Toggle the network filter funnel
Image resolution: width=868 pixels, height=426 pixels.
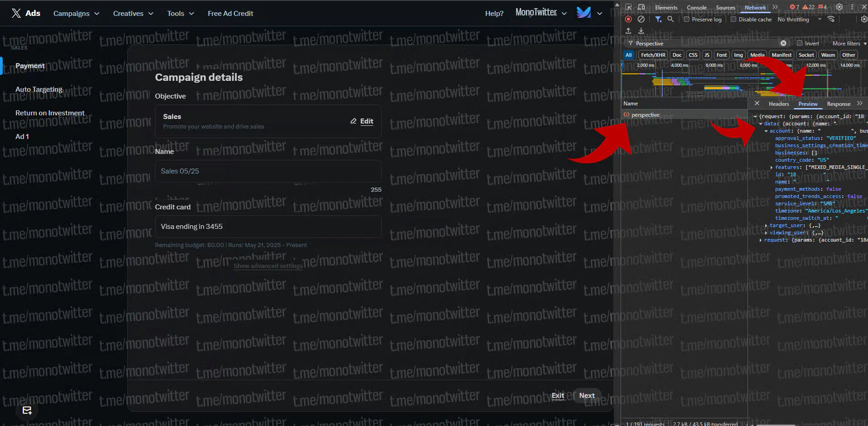[658, 19]
